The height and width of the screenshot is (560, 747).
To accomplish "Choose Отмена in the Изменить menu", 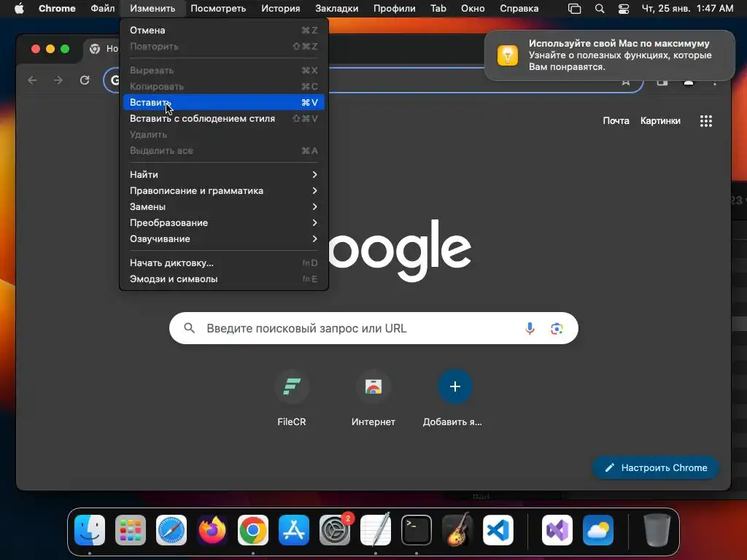I will 223,30.
